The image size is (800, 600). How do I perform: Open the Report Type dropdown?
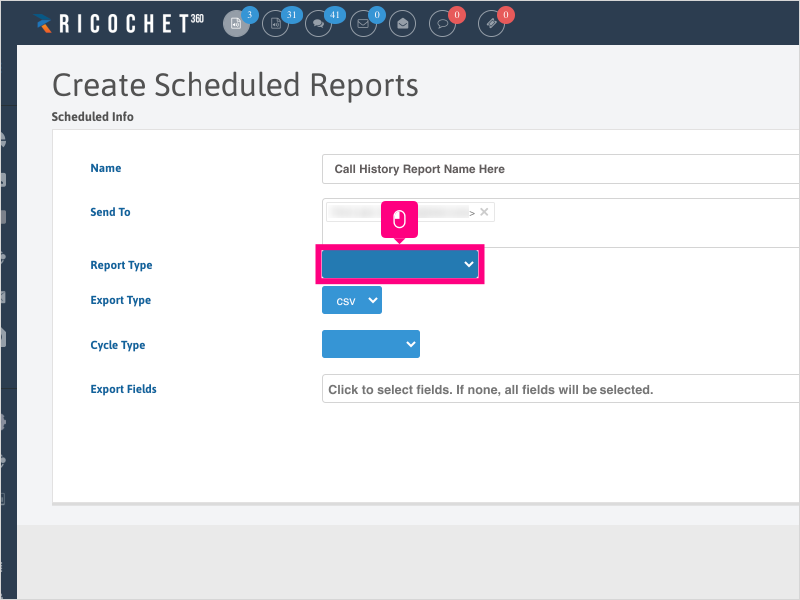pos(400,264)
